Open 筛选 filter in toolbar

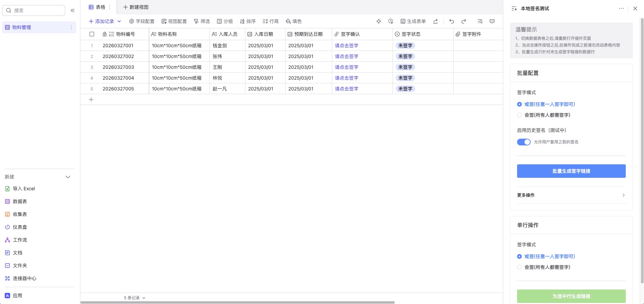click(202, 21)
